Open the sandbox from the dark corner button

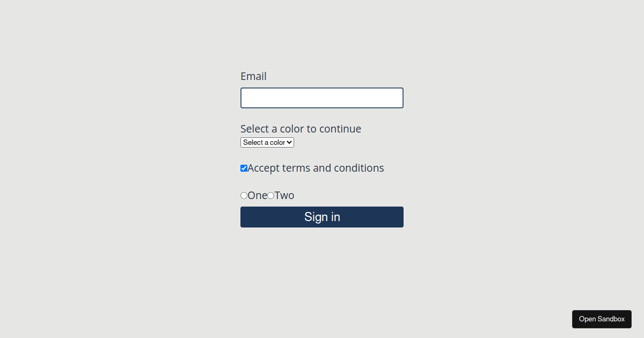click(x=602, y=319)
